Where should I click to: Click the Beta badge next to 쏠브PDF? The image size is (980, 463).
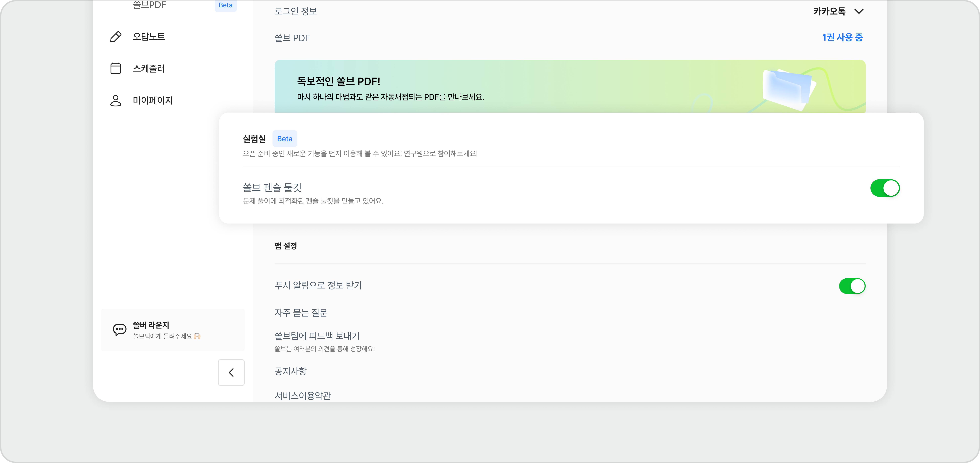point(225,5)
